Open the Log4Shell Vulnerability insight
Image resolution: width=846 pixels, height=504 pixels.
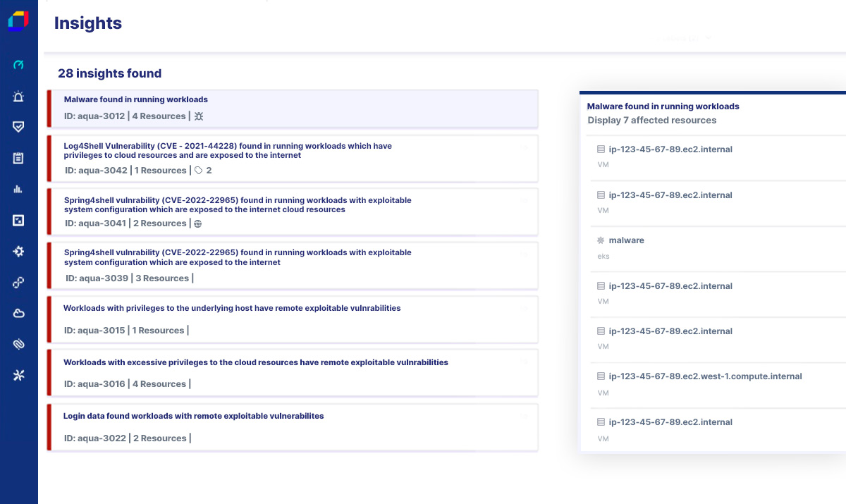click(228, 150)
